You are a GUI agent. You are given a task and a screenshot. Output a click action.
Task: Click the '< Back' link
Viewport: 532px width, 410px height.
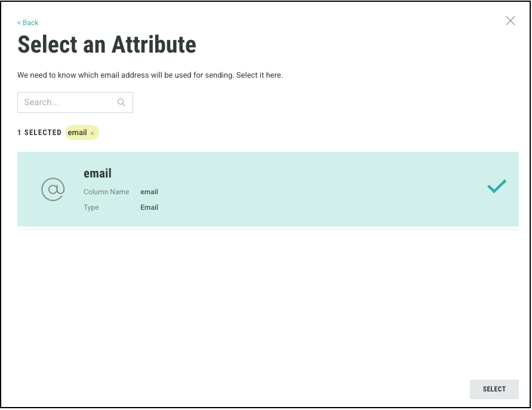click(27, 23)
